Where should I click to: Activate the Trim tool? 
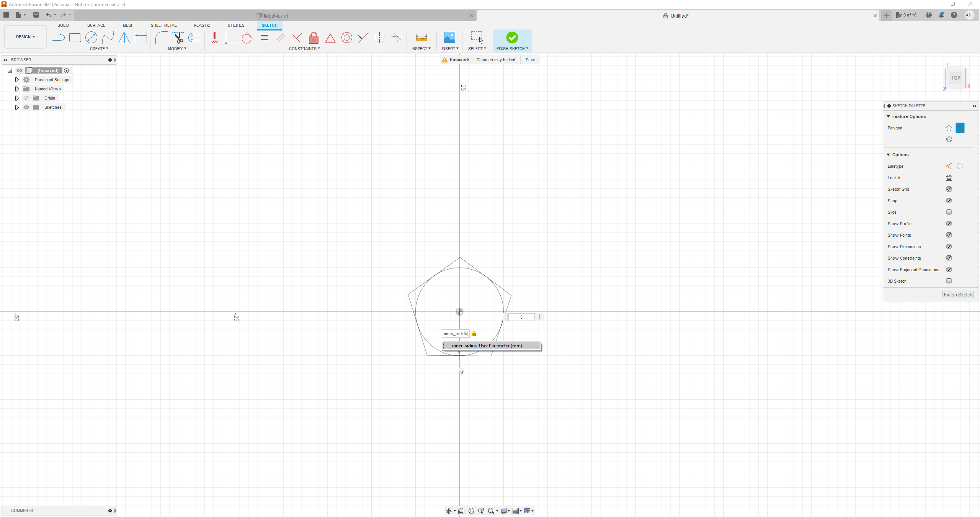coord(178,38)
